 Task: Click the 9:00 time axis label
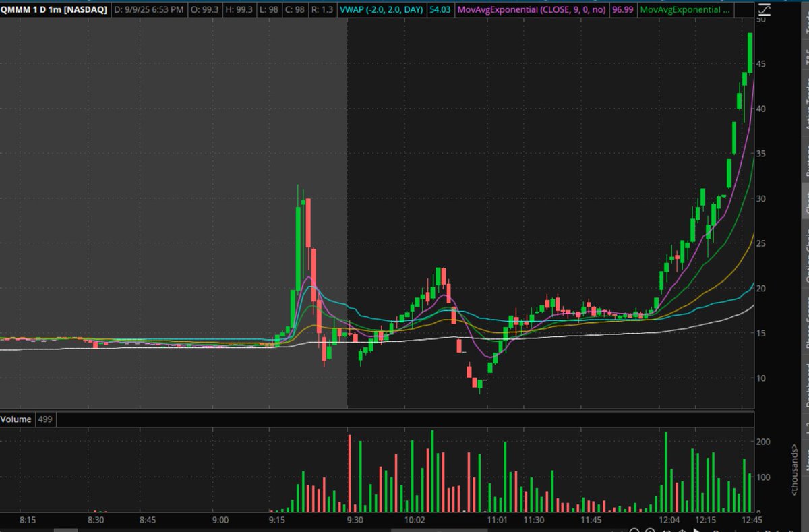(x=220, y=520)
